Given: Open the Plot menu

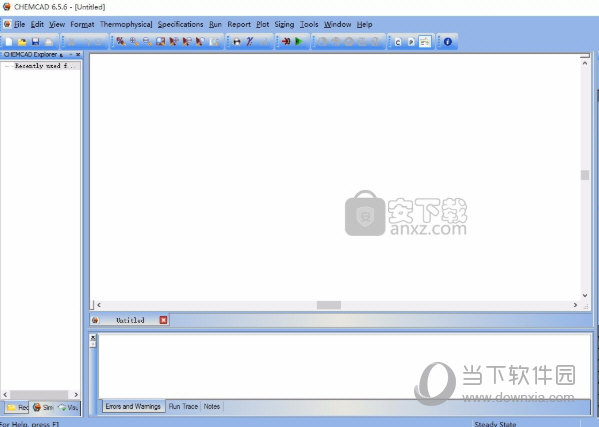Looking at the screenshot, I should (x=262, y=24).
